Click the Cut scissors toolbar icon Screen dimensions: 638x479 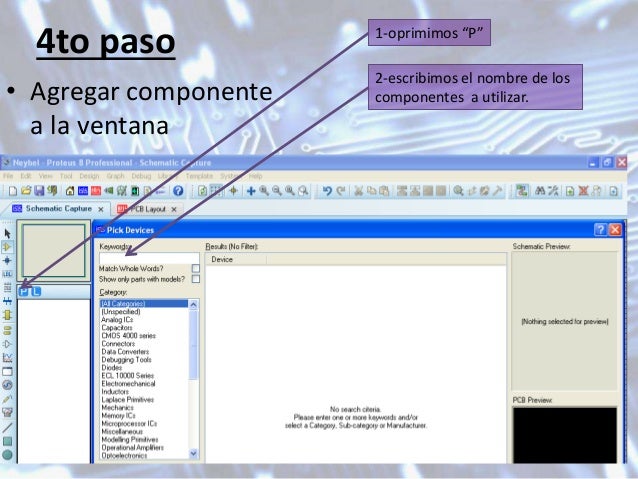pyautogui.click(x=358, y=191)
